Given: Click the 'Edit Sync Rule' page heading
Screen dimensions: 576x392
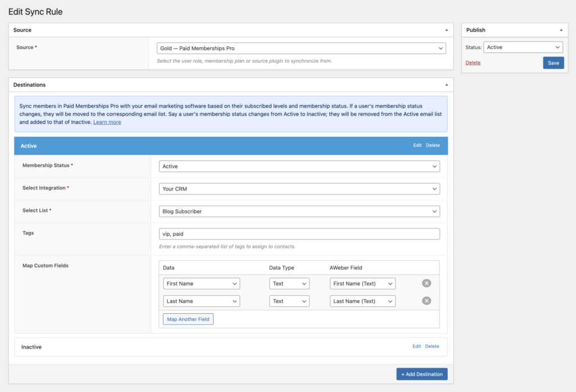Looking at the screenshot, I should [x=35, y=12].
